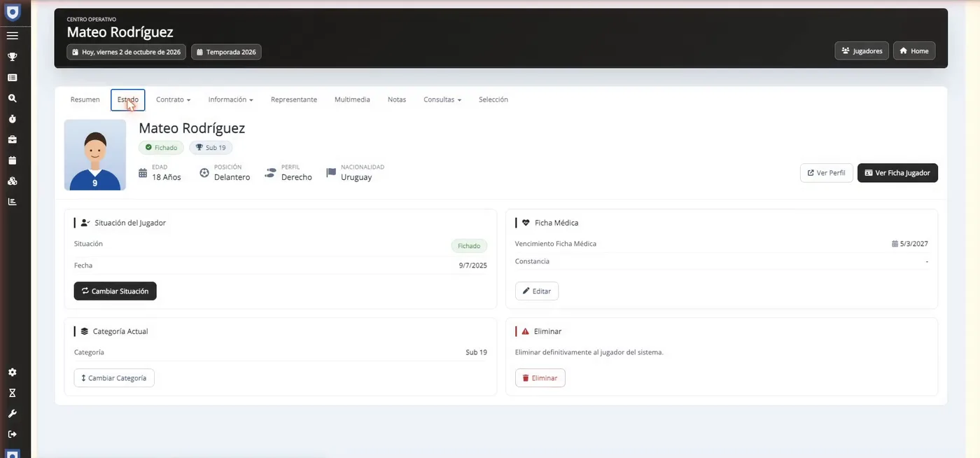
Task: Click the Delantero position text
Action: coord(232,177)
